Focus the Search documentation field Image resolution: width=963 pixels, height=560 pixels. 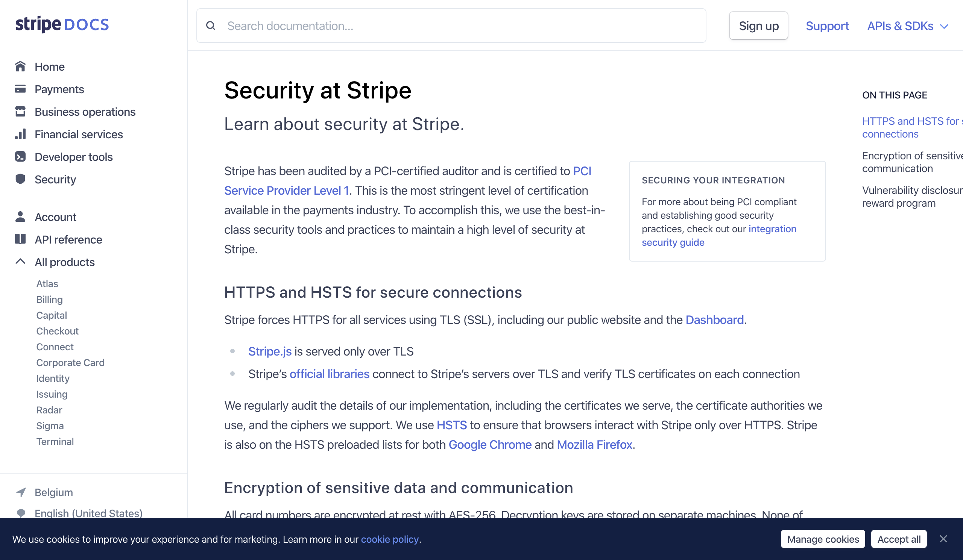click(x=451, y=26)
